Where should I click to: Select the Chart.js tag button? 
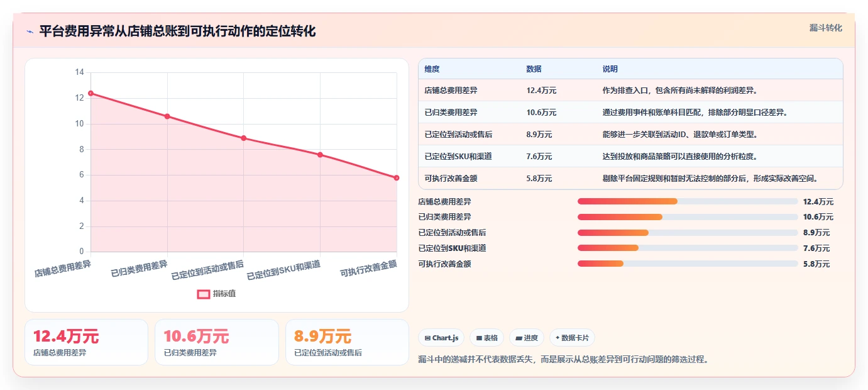click(441, 338)
